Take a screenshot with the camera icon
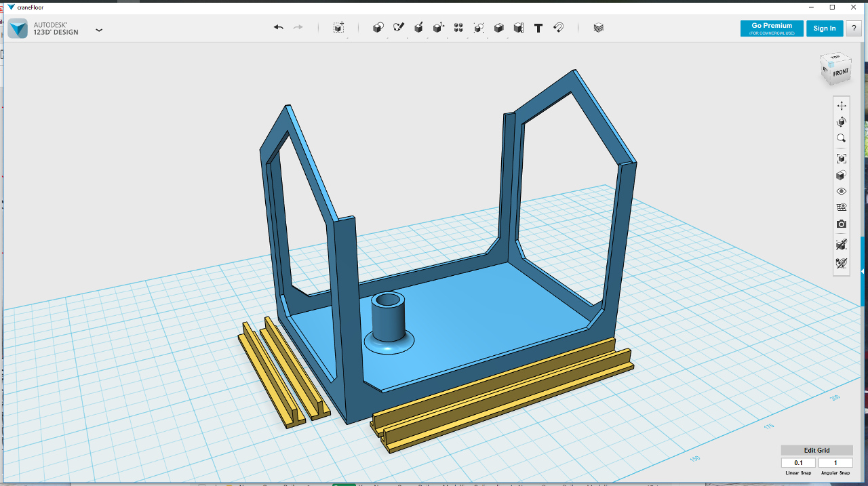The height and width of the screenshot is (486, 868). [x=842, y=224]
